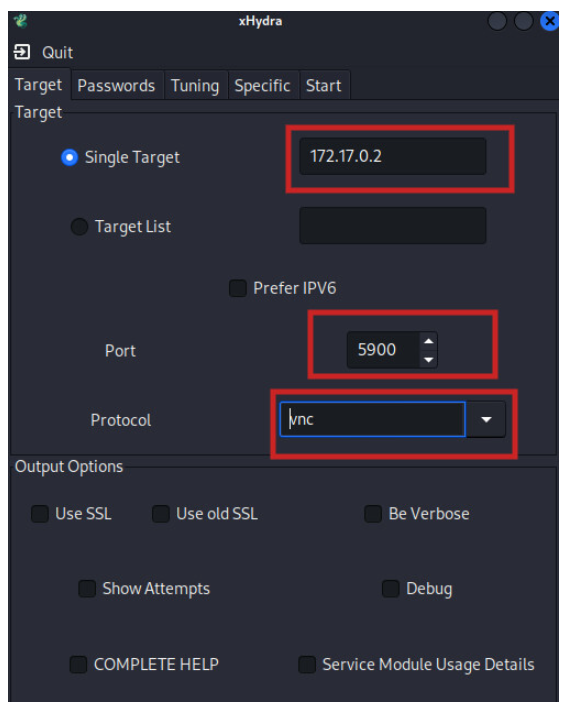Screen dimensions: 572x707
Task: Go to the Start tab
Action: tap(324, 85)
